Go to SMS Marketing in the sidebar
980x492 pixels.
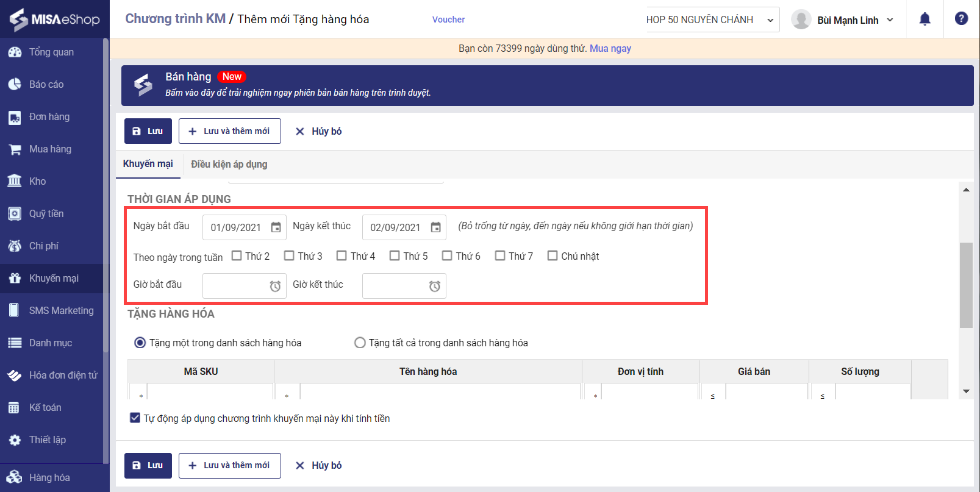(61, 310)
